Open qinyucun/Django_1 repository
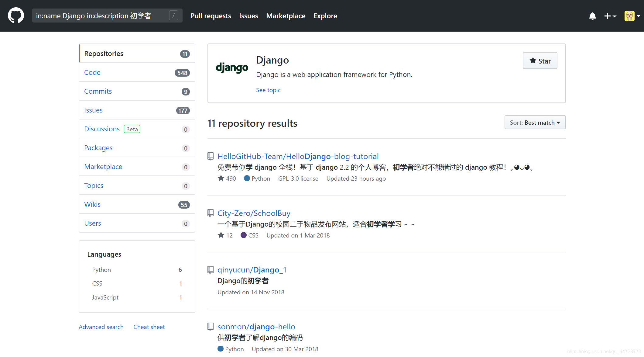The image size is (644, 357). [x=252, y=270]
